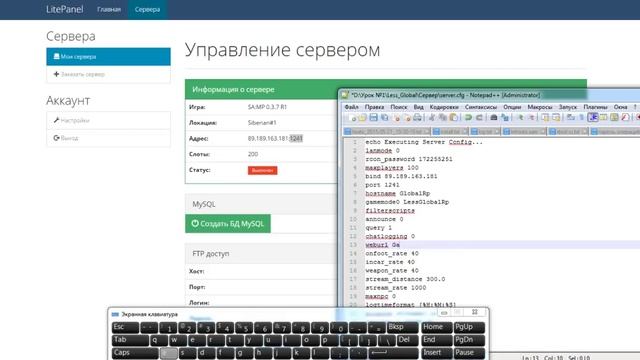The image size is (640, 360).
Task: Click the green Undo arrow icon
Action: click(468, 118)
